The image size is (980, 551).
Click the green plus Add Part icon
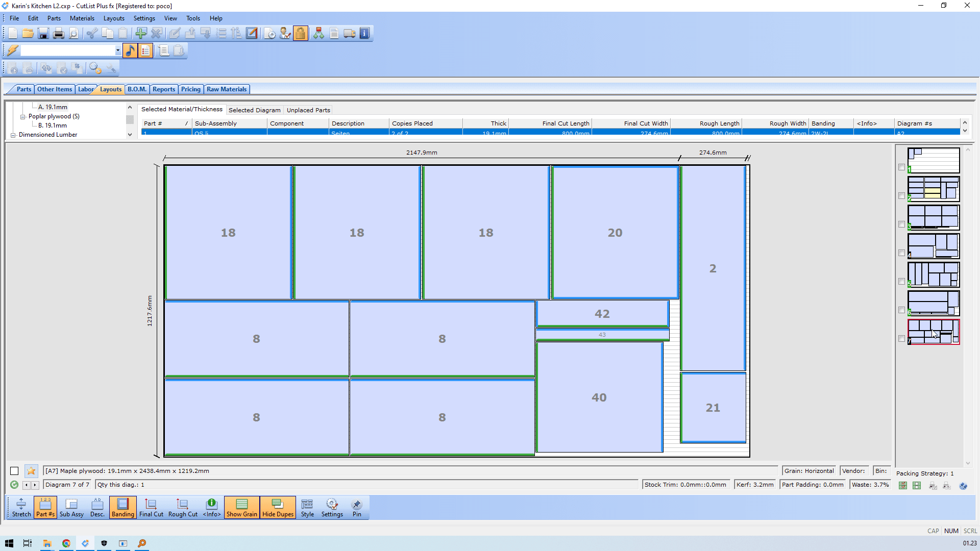[x=141, y=34]
